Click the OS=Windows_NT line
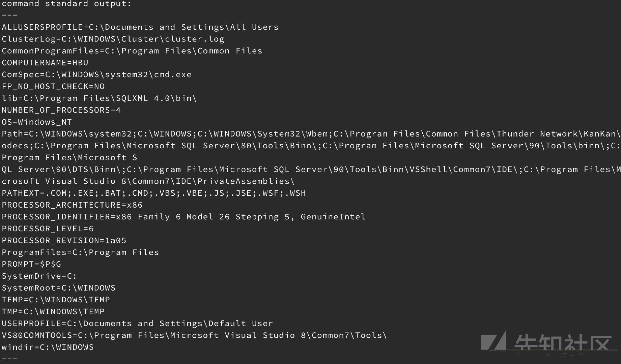The height and width of the screenshot is (364, 621). click(37, 122)
